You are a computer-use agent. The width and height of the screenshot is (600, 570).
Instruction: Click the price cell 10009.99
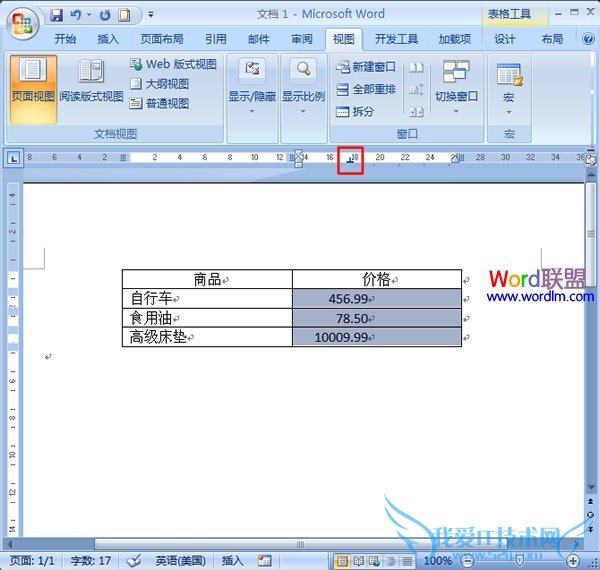click(x=377, y=337)
